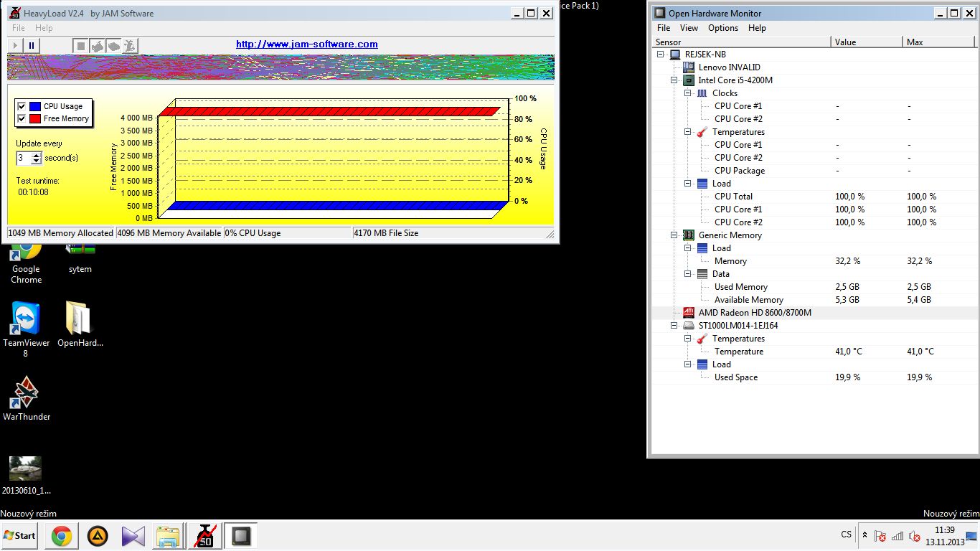Click the ST1000LM014 hard drive icon
Viewport: 980px width, 551px height.
coord(689,326)
